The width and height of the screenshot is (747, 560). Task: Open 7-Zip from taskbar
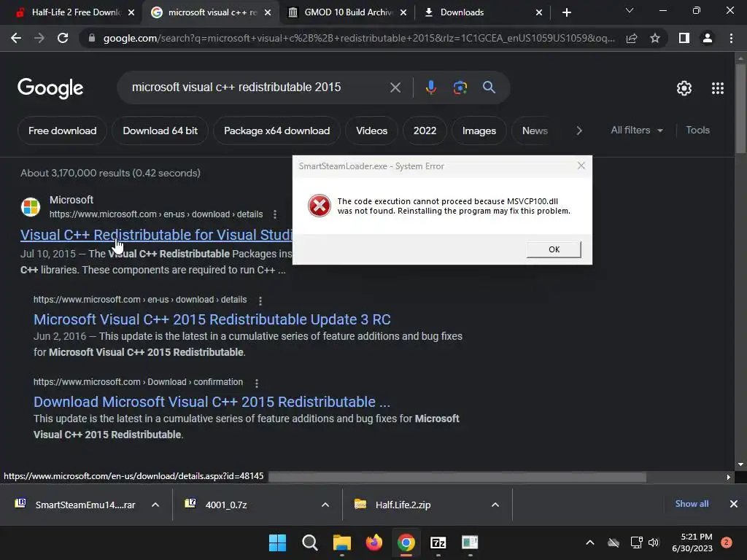[x=438, y=542]
